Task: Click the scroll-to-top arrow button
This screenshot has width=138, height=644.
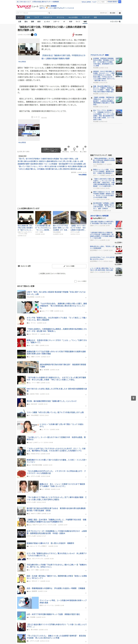Action: tap(133, 398)
